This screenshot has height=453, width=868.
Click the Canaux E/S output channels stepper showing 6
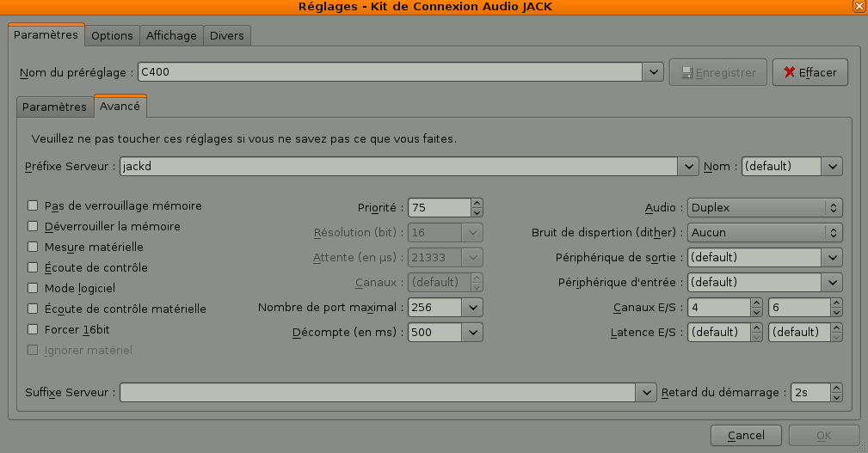(836, 307)
